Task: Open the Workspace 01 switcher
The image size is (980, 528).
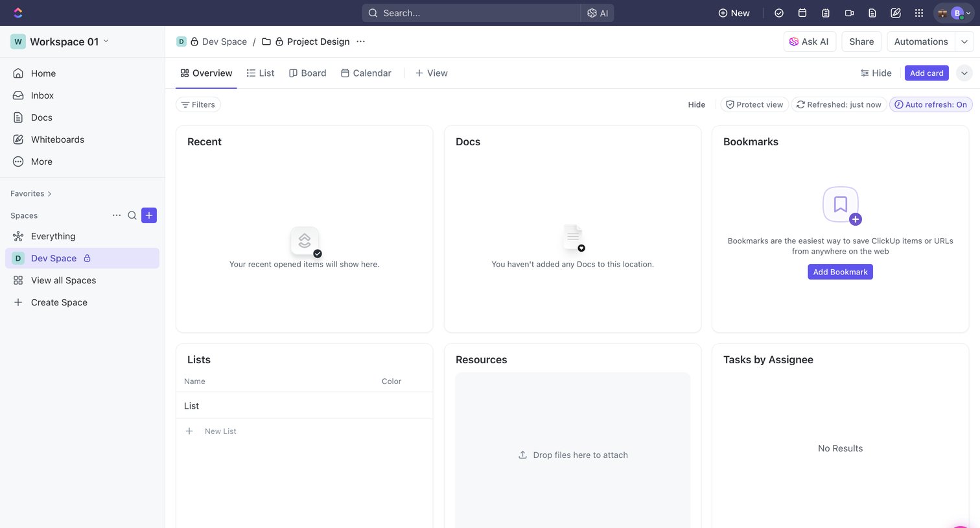Action: 60,42
